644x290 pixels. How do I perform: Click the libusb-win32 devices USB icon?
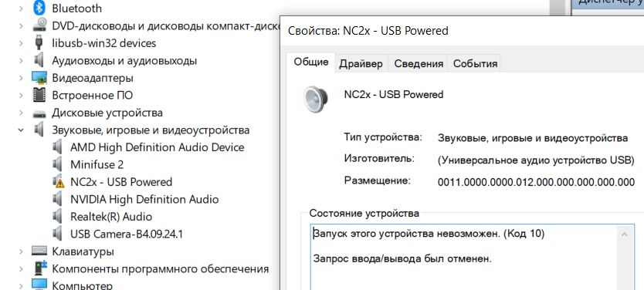click(39, 42)
